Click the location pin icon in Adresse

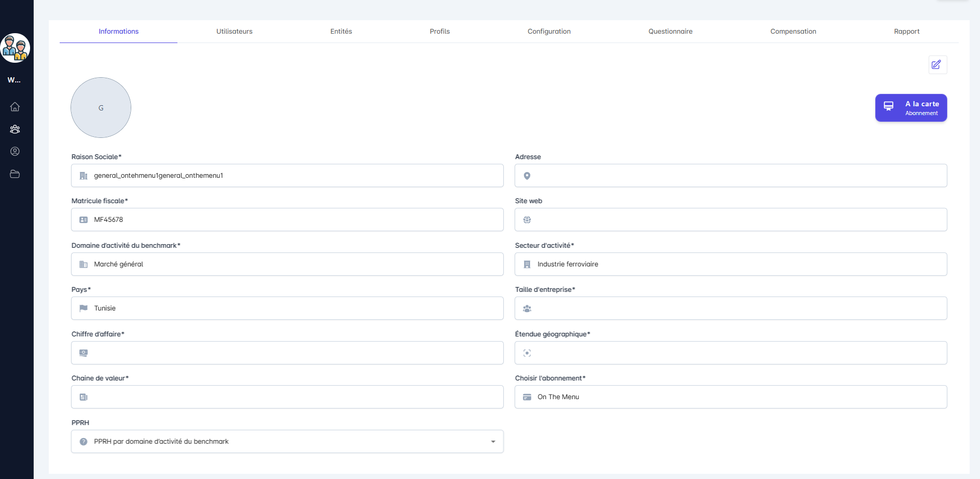pos(527,176)
